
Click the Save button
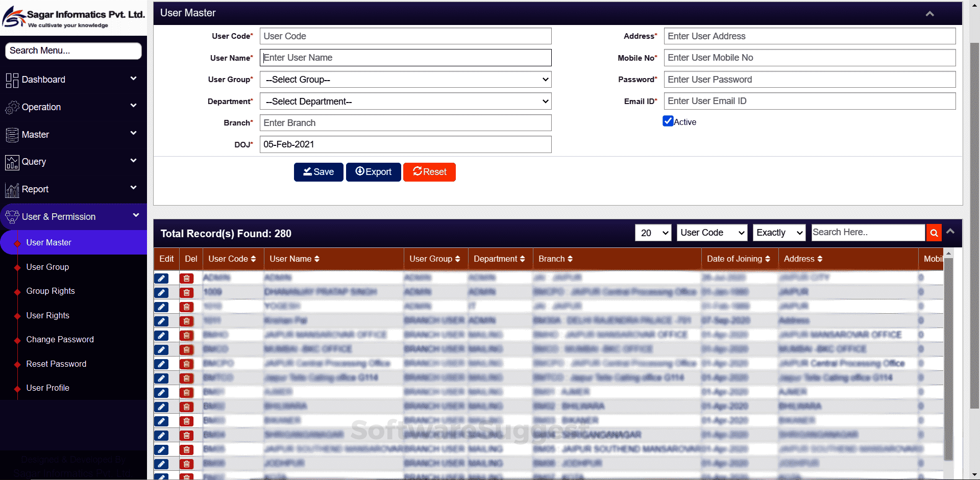pyautogui.click(x=318, y=172)
